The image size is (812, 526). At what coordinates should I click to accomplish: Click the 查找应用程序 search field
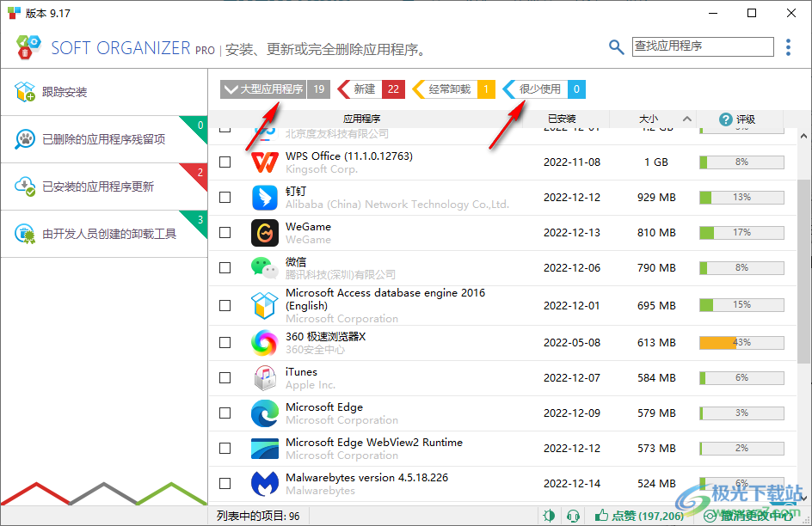[703, 46]
